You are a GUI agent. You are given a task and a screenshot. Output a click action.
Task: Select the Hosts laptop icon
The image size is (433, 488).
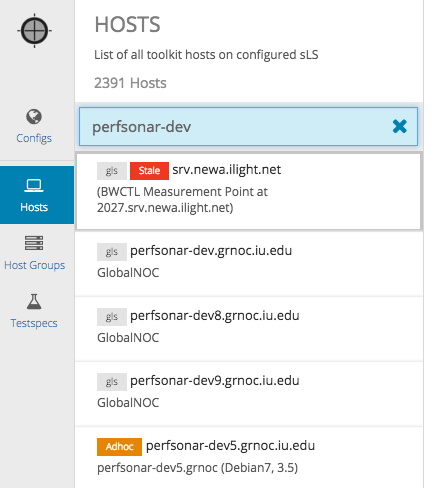[34, 186]
